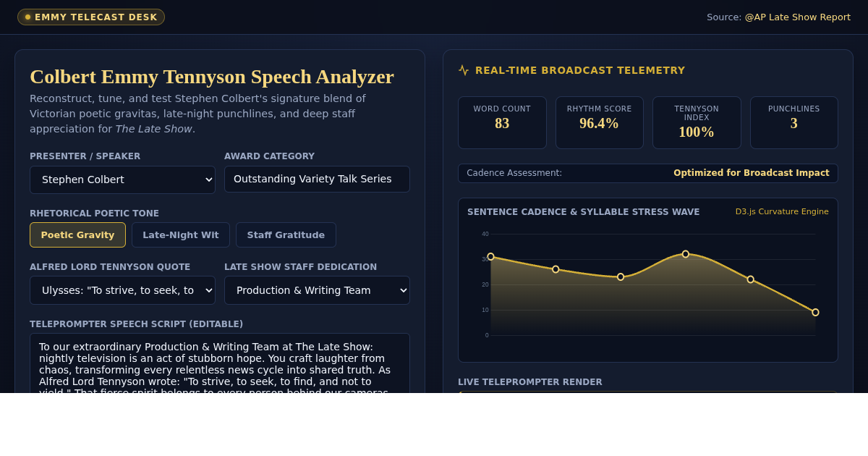Click the D3.js Curvature Engine label
Viewport: 868px width, 456px height.
tap(782, 212)
